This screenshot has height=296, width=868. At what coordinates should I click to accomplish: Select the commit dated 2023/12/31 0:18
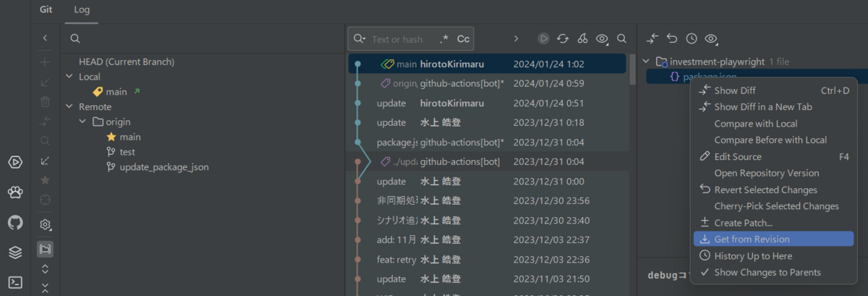pos(488,123)
